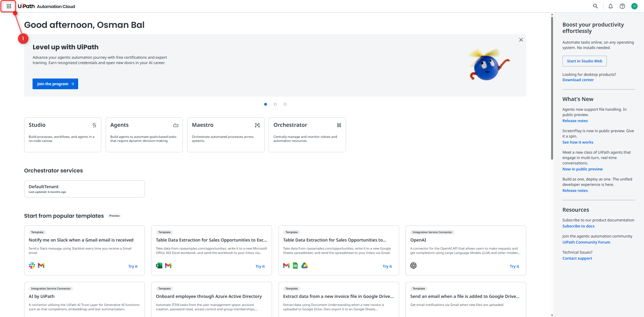
Task: Click the Gmail icon beside the Excel icon
Action: [168, 266]
